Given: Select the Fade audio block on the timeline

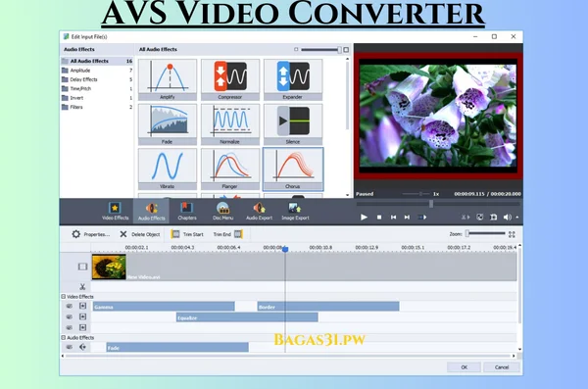Looking at the screenshot, I should (177, 348).
